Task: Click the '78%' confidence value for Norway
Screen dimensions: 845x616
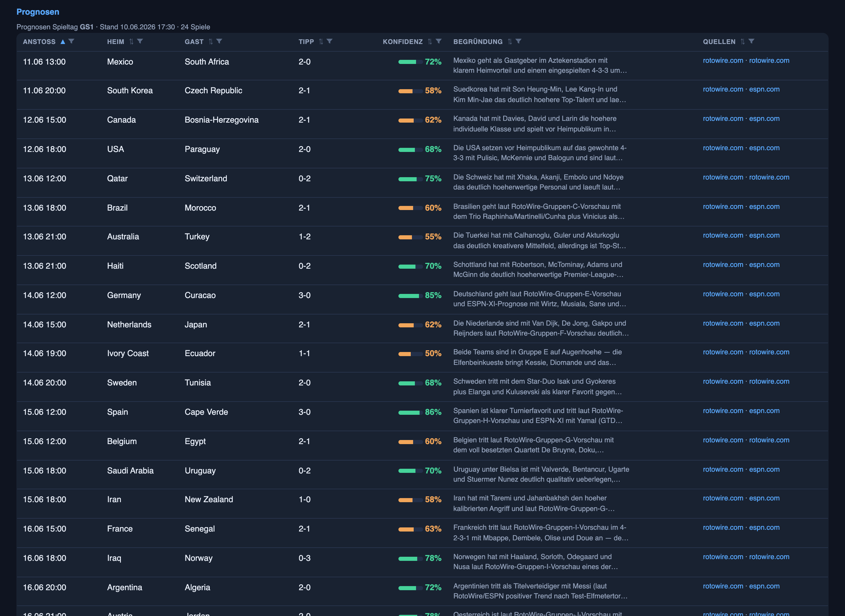Action: (x=433, y=558)
